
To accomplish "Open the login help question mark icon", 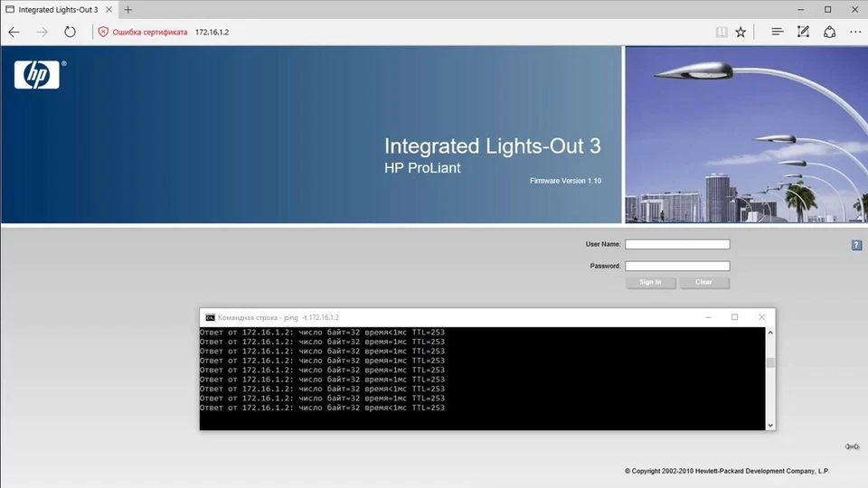I will click(856, 245).
